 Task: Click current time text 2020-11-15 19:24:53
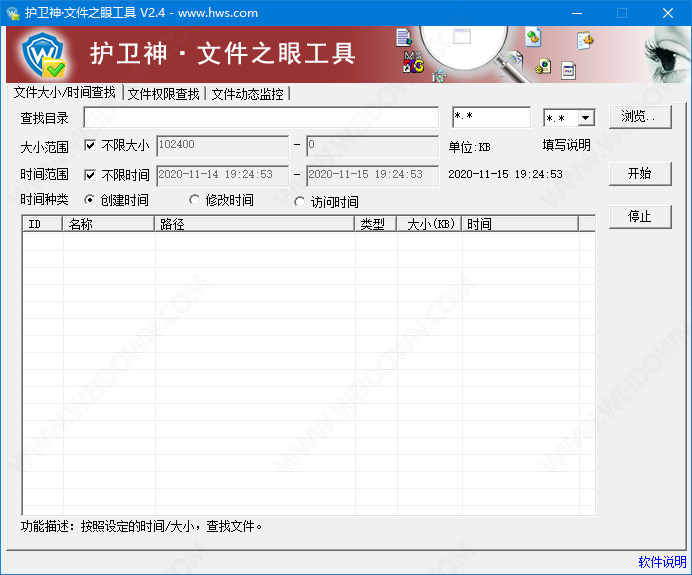[x=505, y=174]
